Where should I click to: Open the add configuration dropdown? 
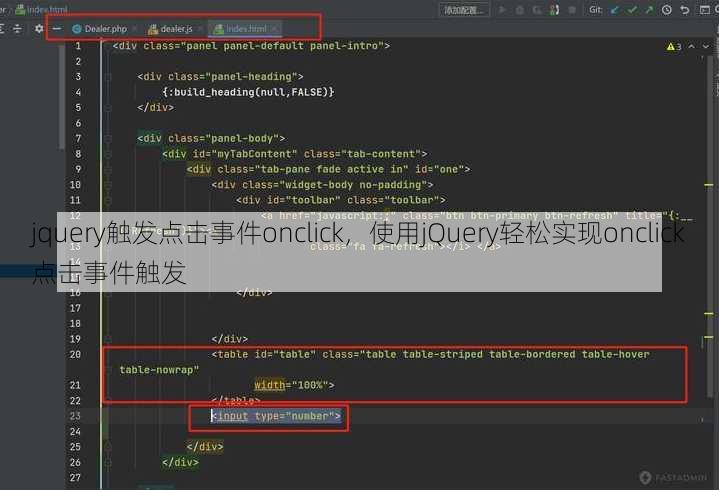(464, 10)
